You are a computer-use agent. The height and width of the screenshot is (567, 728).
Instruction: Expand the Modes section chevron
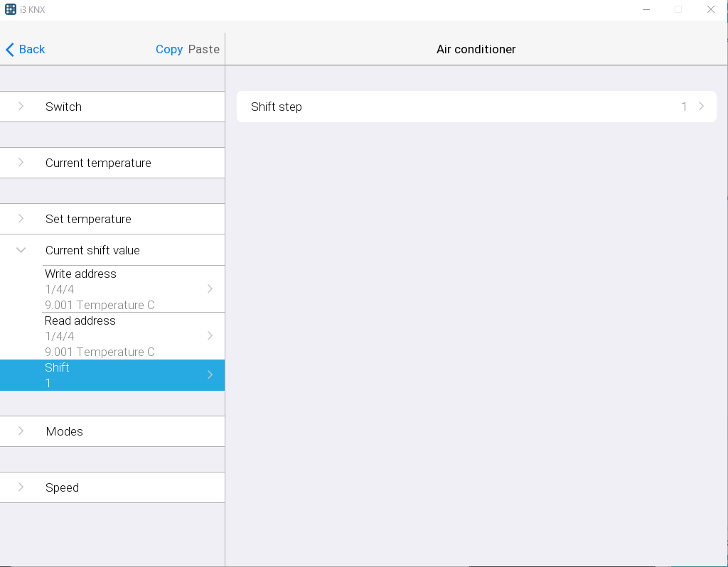click(21, 431)
